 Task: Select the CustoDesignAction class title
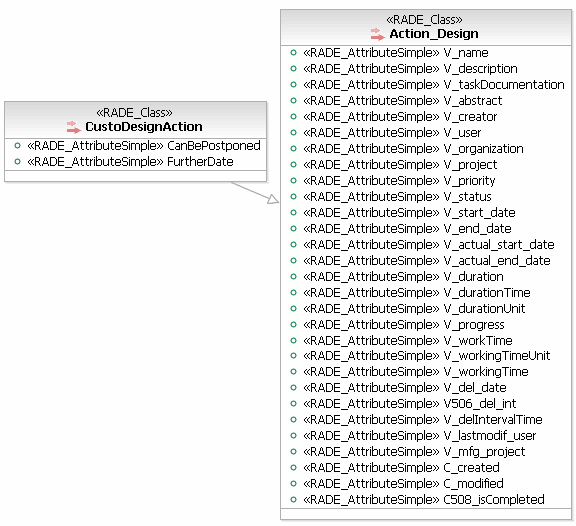(144, 127)
